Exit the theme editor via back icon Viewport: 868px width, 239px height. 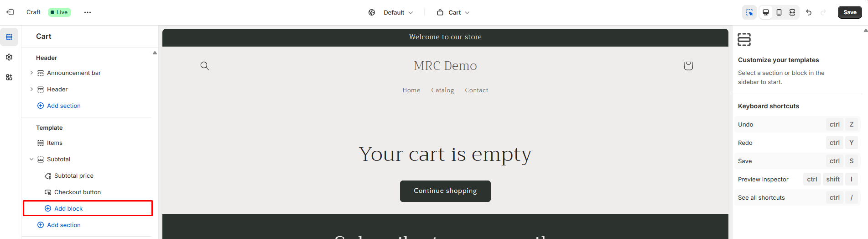[10, 12]
